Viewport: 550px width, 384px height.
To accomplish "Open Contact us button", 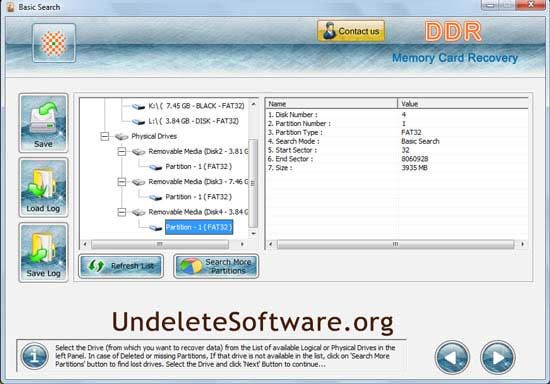I will [x=351, y=31].
